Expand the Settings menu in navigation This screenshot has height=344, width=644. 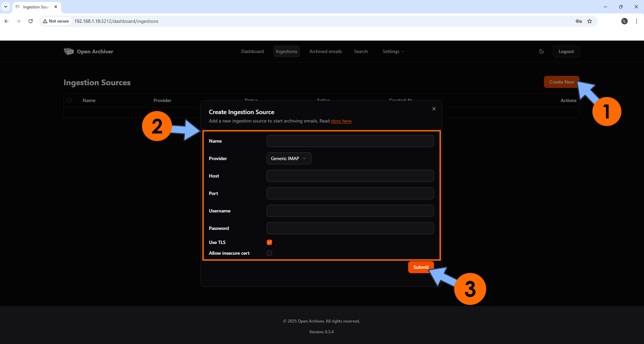point(393,51)
